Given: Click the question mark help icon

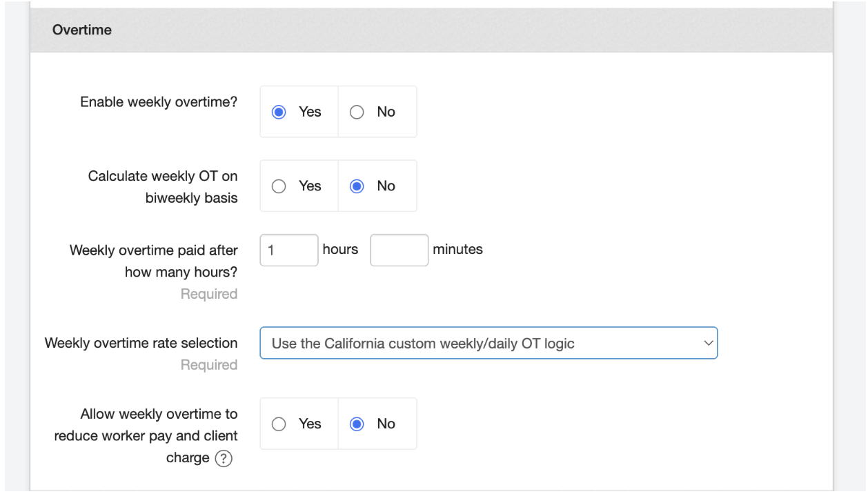Looking at the screenshot, I should pos(222,457).
